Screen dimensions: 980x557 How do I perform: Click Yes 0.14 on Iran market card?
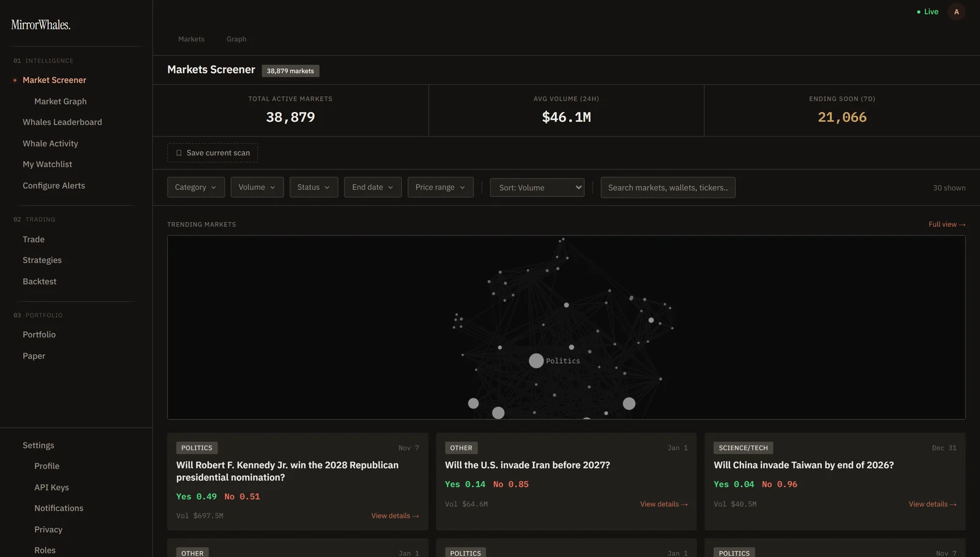[465, 484]
